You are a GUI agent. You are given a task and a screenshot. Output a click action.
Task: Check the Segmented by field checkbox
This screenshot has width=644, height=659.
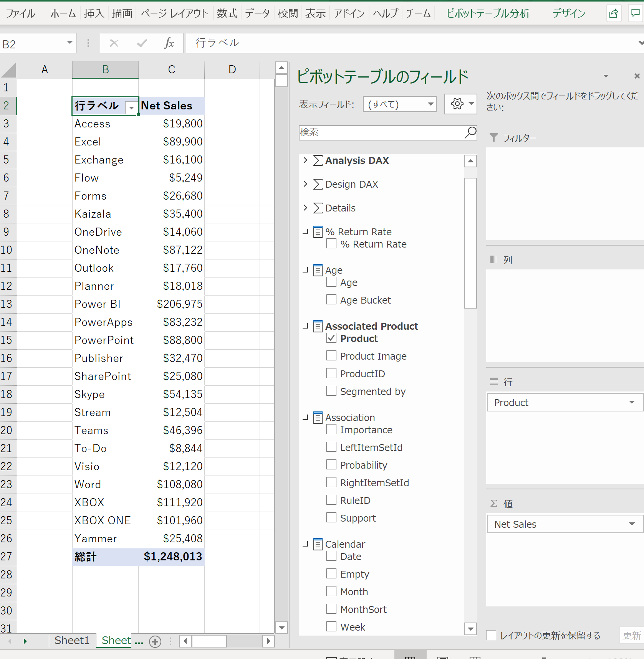[331, 391]
